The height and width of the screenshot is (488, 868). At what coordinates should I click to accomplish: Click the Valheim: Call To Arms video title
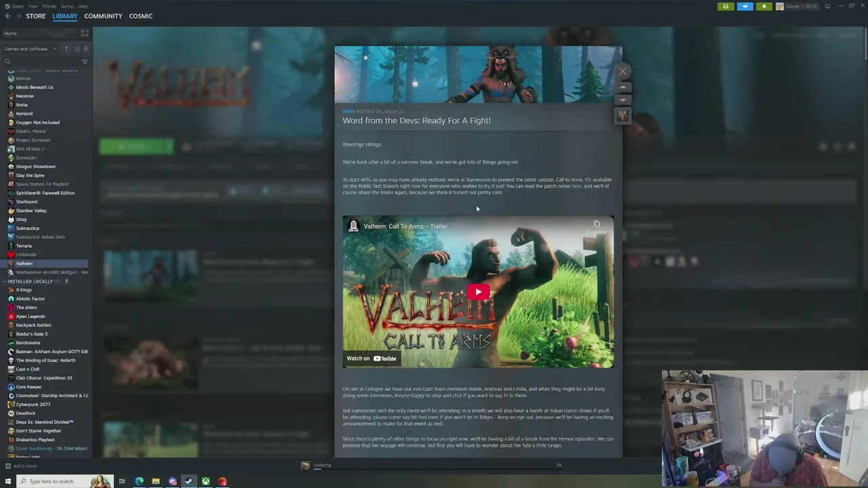405,226
